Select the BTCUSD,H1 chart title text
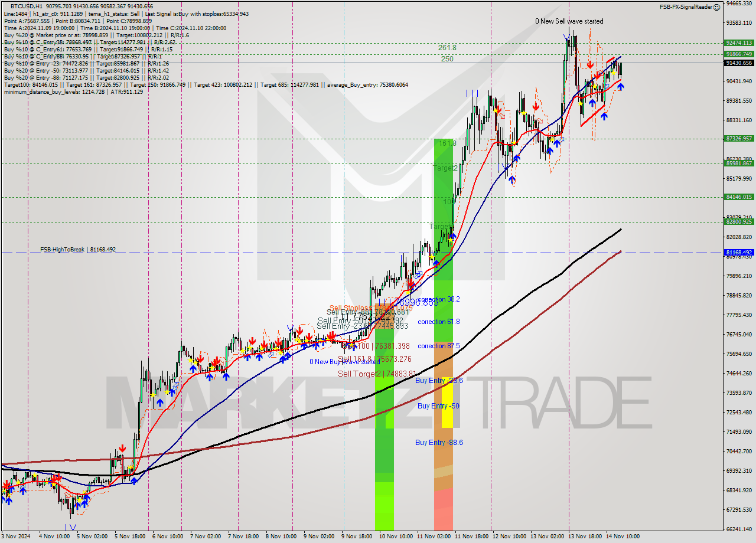 point(27,6)
